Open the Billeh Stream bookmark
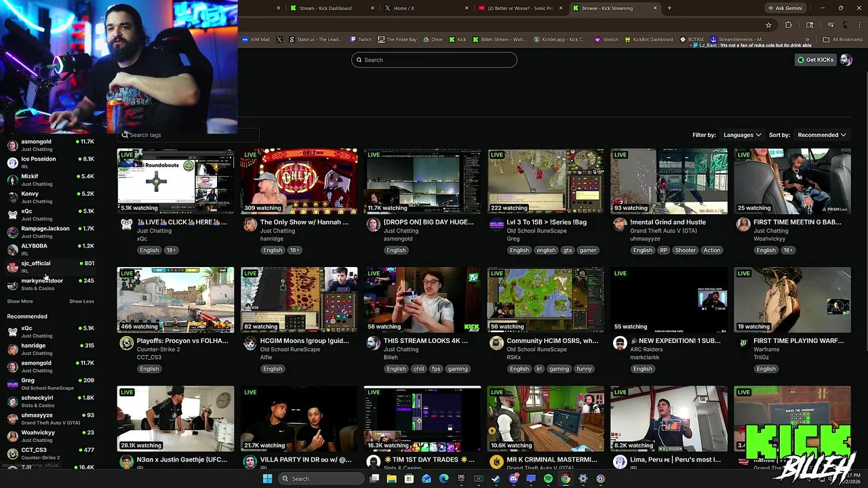Screen dimensions: 868x488 tap(500, 39)
